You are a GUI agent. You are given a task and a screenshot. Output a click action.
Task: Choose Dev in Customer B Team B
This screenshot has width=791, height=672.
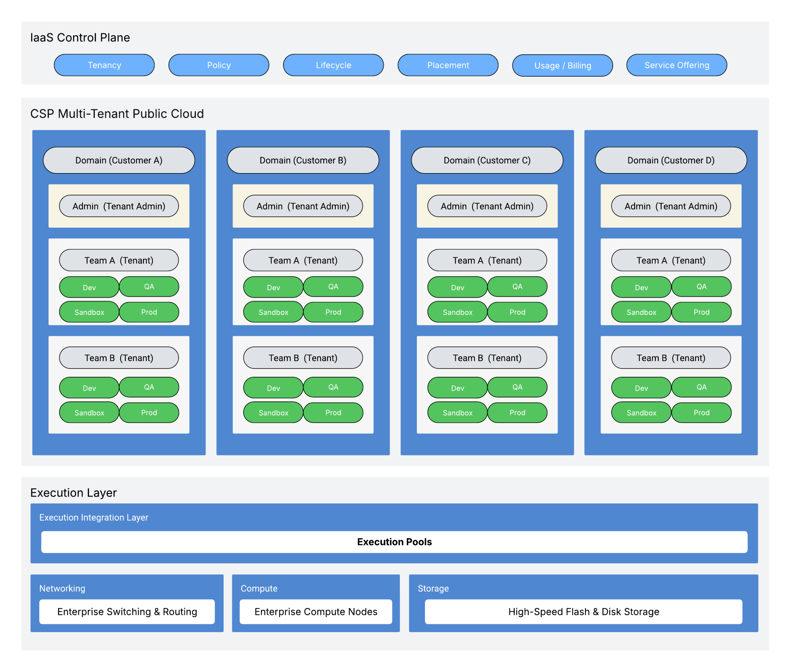pos(273,388)
